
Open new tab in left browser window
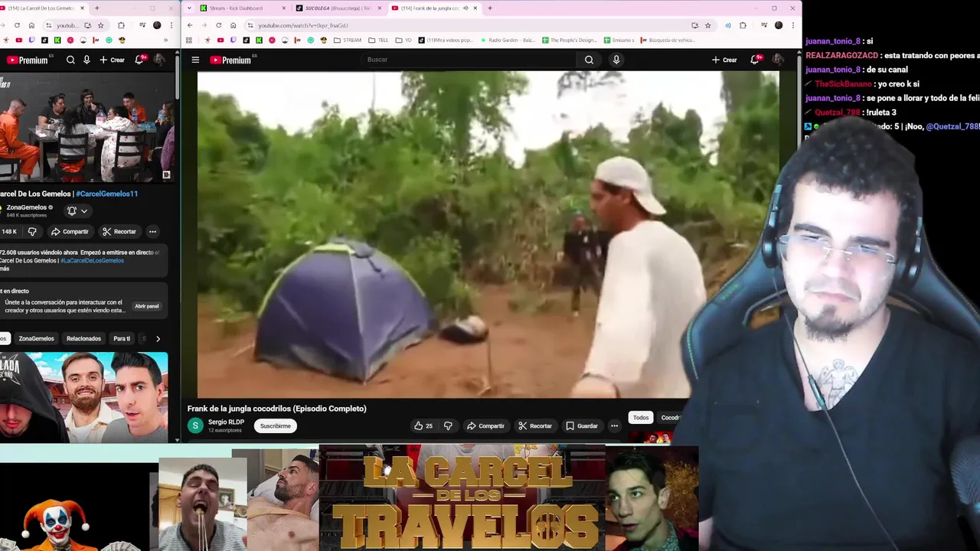(96, 8)
